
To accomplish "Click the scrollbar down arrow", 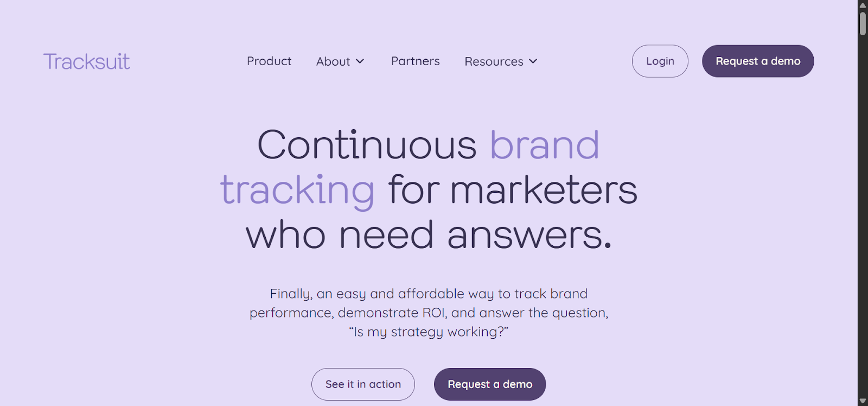I will (x=863, y=401).
